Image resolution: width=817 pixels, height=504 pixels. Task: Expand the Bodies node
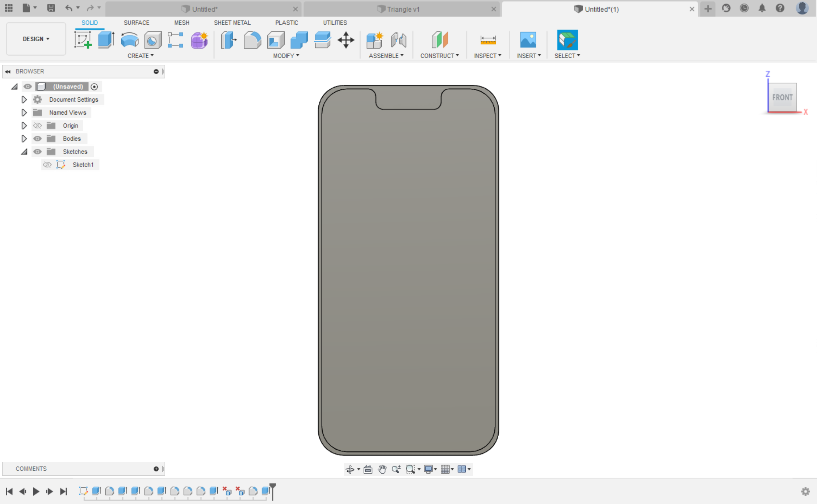click(24, 139)
